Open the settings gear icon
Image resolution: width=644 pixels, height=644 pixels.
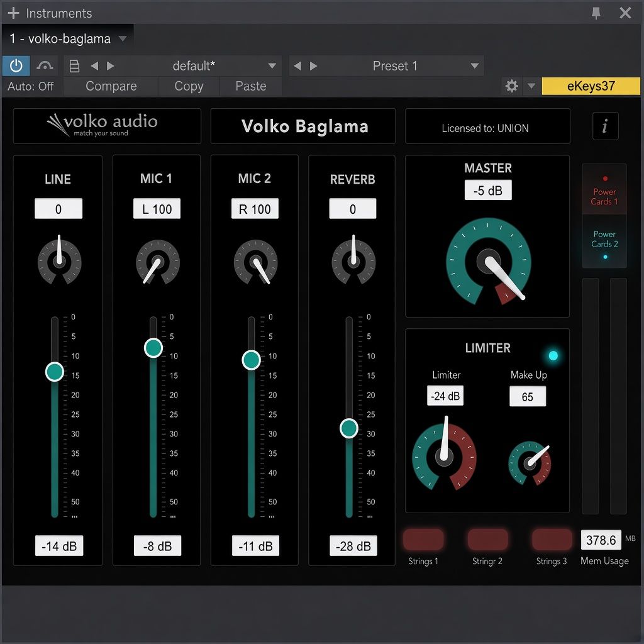pos(511,86)
